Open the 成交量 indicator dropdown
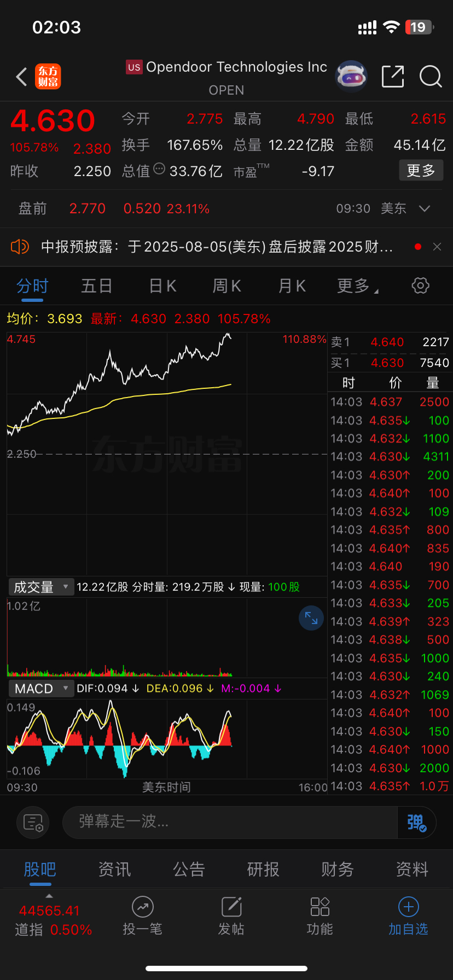 coord(41,587)
